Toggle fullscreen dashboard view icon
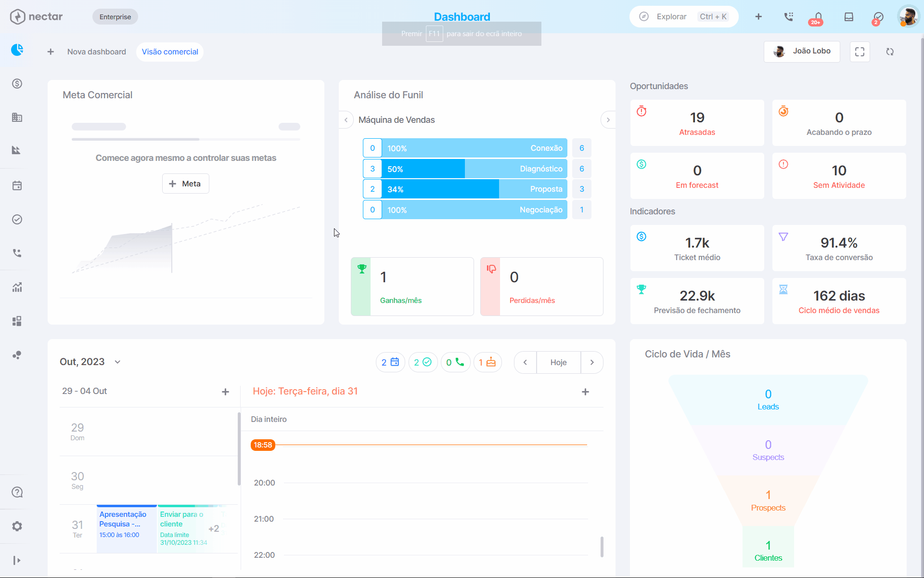Screen dimensions: 924x578 point(860,52)
